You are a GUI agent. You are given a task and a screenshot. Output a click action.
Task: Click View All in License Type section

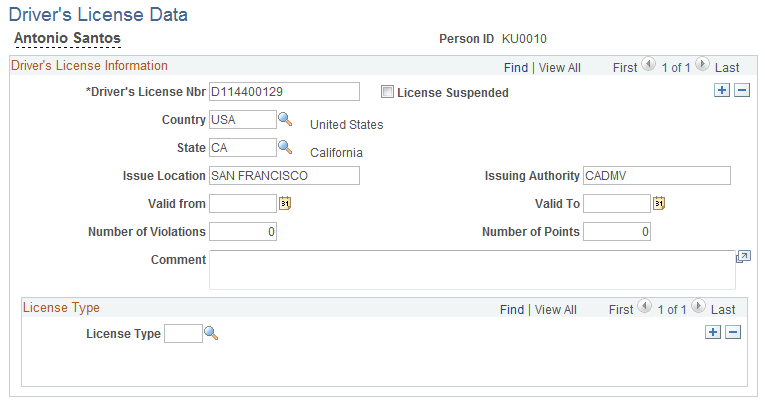pyautogui.click(x=556, y=309)
